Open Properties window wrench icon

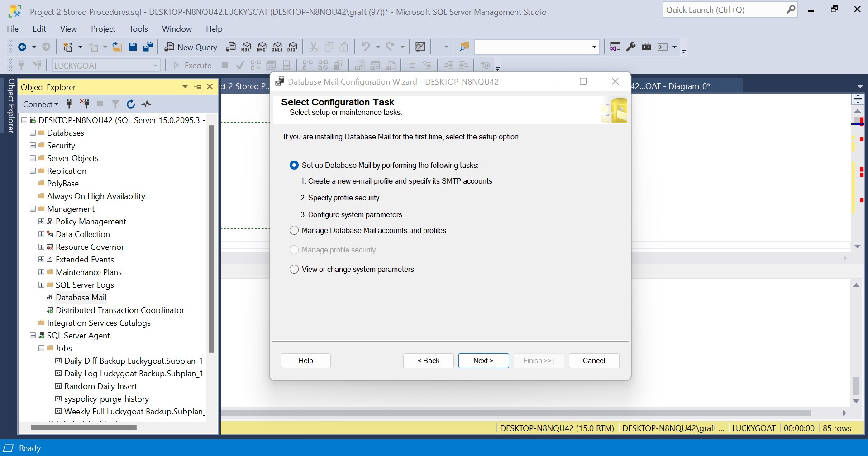tap(631, 47)
